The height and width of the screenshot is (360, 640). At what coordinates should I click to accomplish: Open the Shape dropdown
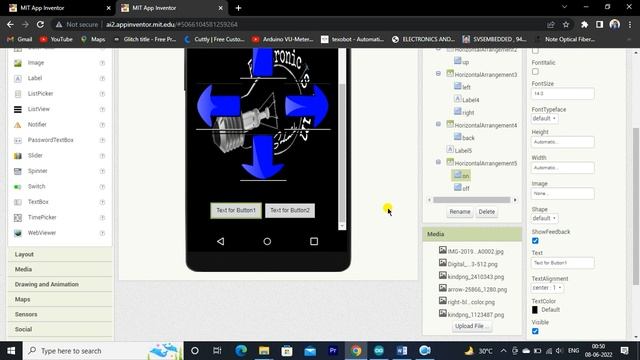tap(544, 218)
